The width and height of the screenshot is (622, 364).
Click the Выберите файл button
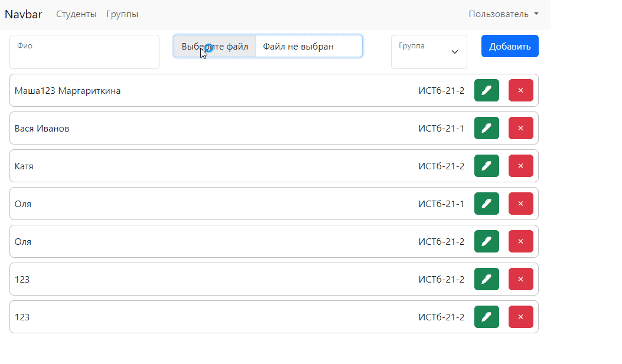(215, 46)
